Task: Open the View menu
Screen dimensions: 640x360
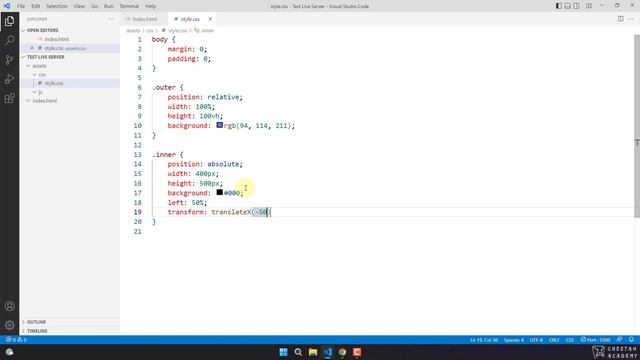Action: click(x=79, y=6)
